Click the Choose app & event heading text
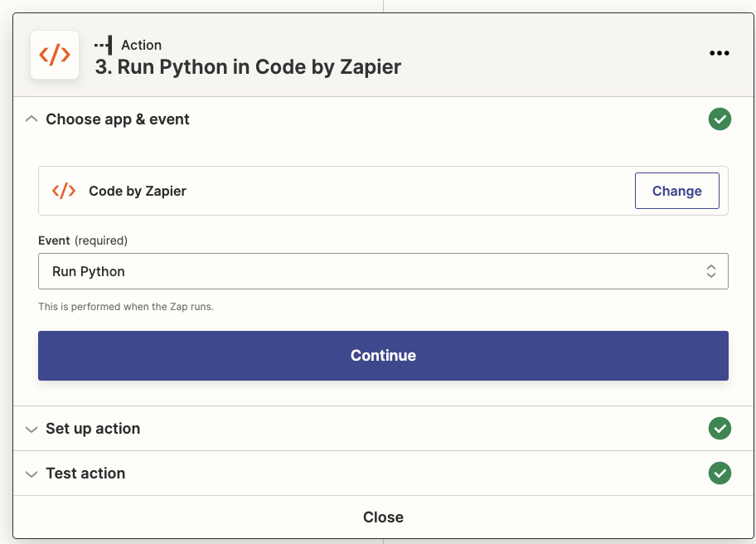 118,119
